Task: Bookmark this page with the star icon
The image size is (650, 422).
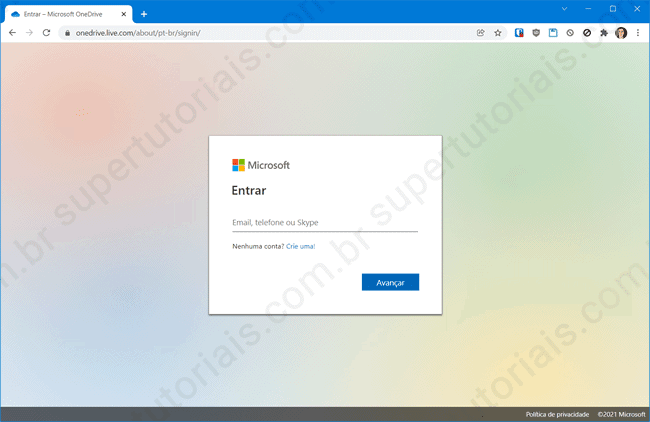Action: tap(498, 33)
